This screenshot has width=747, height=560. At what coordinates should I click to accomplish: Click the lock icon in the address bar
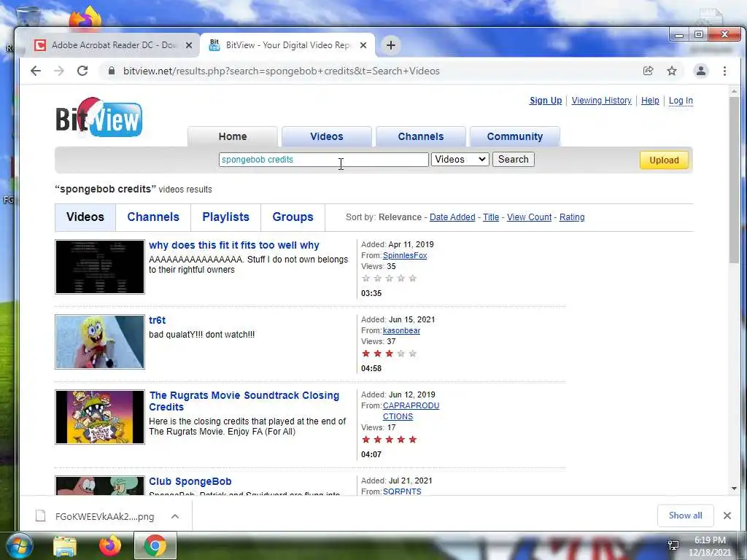(112, 71)
